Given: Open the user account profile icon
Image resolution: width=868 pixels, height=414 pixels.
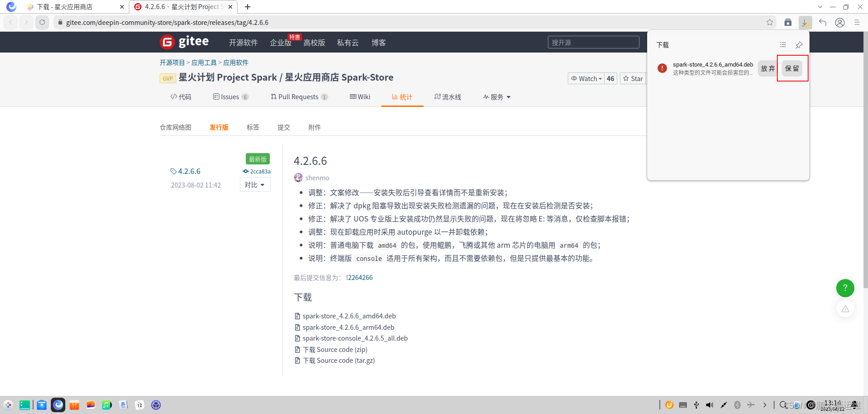Looking at the screenshot, I should click(840, 22).
